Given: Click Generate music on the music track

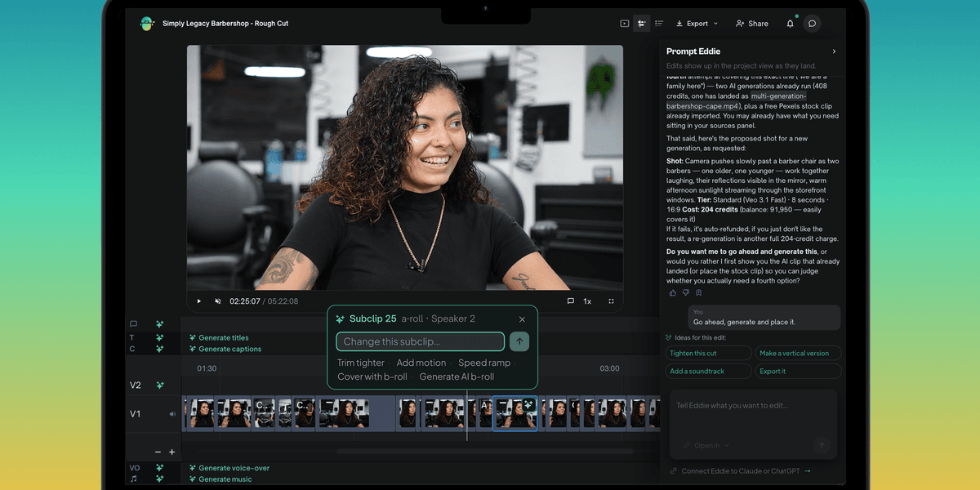Looking at the screenshot, I should [x=220, y=479].
